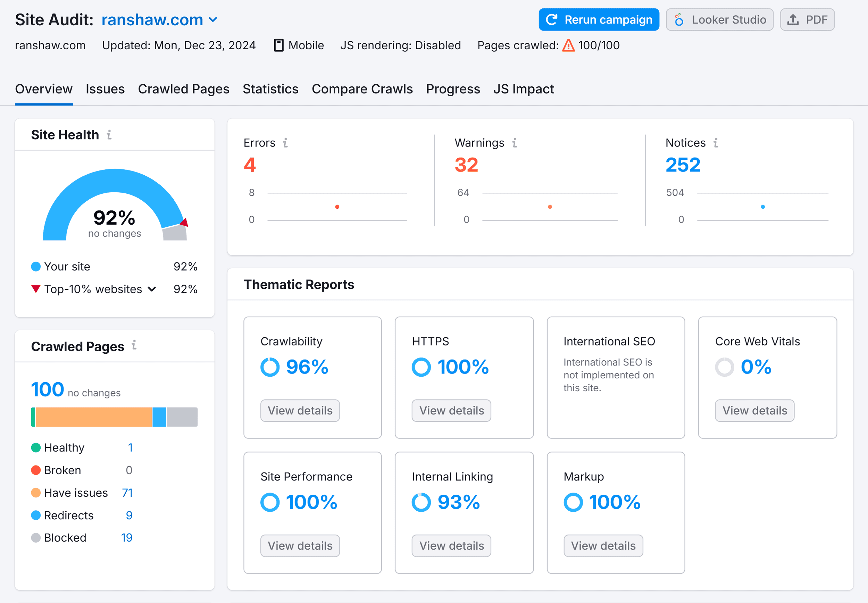
Task: Export the audit report as PDF
Action: [x=807, y=19]
